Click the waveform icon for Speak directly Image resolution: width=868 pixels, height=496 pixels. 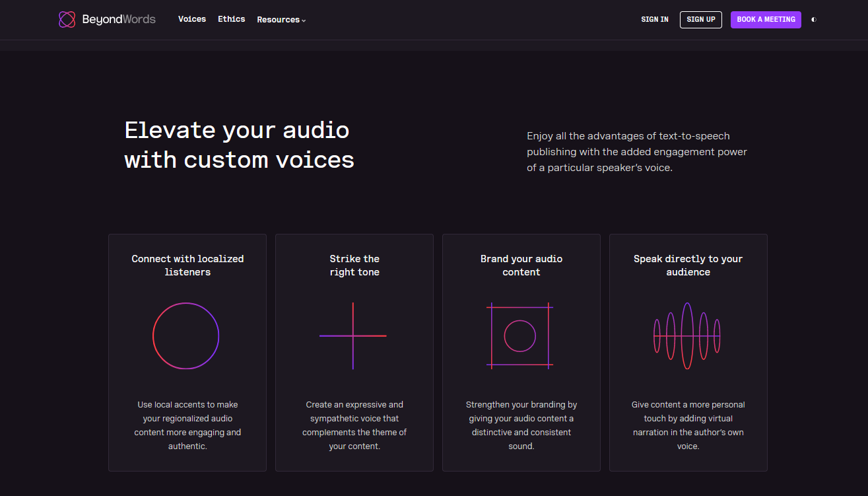(x=687, y=336)
